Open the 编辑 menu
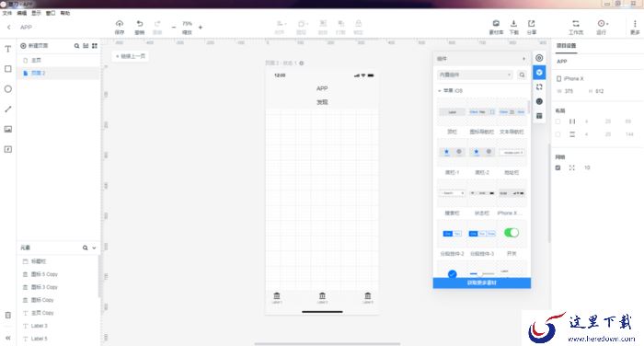 [x=22, y=13]
